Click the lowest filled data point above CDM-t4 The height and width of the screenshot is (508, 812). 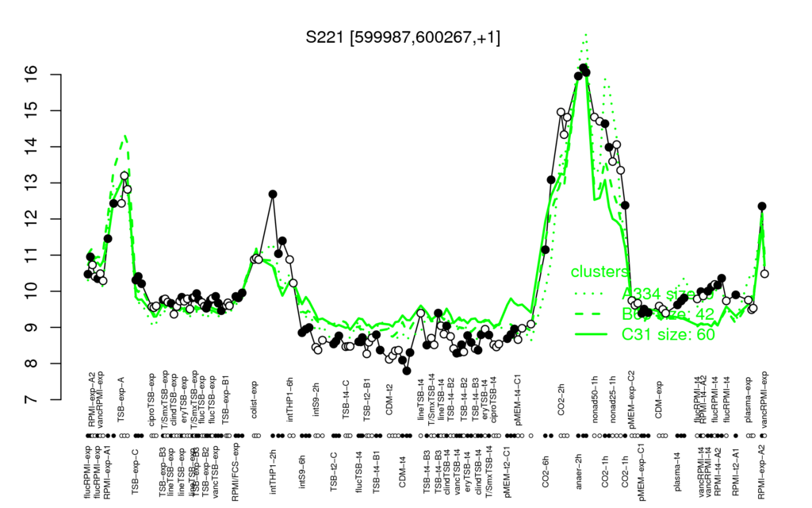coord(407,371)
